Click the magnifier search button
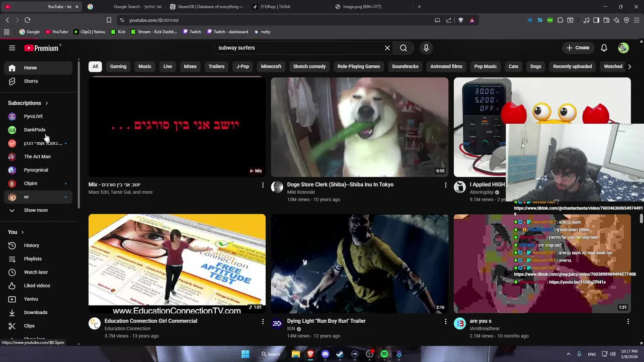 click(x=404, y=48)
